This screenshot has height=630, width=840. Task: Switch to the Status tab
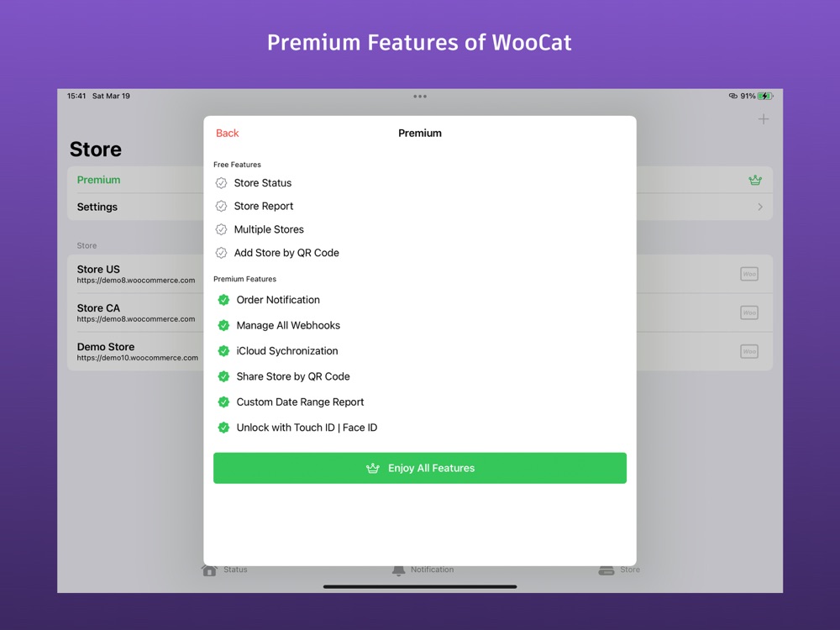coord(224,570)
